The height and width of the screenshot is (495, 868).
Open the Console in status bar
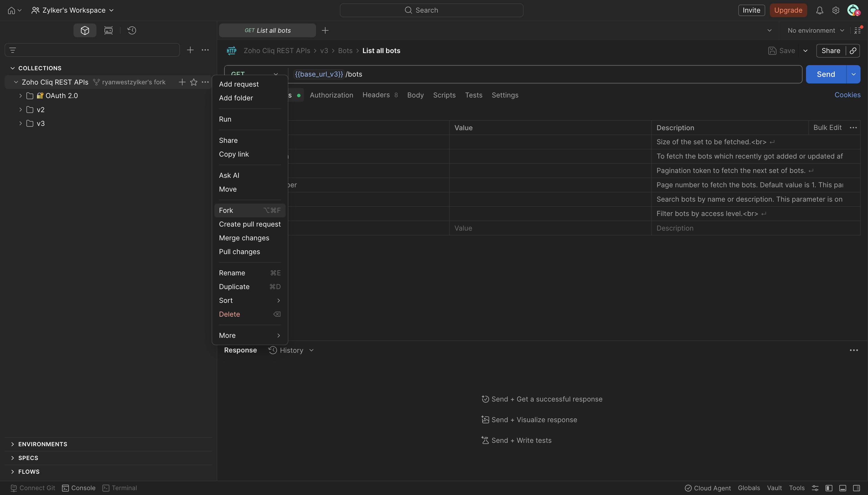tap(79, 488)
